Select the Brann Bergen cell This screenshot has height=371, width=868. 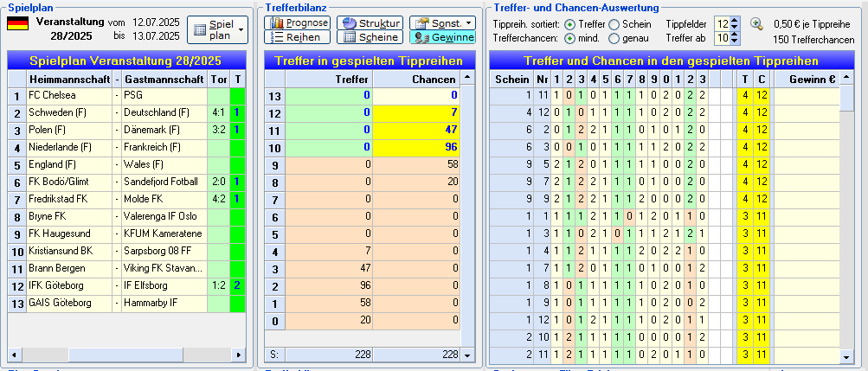click(69, 268)
